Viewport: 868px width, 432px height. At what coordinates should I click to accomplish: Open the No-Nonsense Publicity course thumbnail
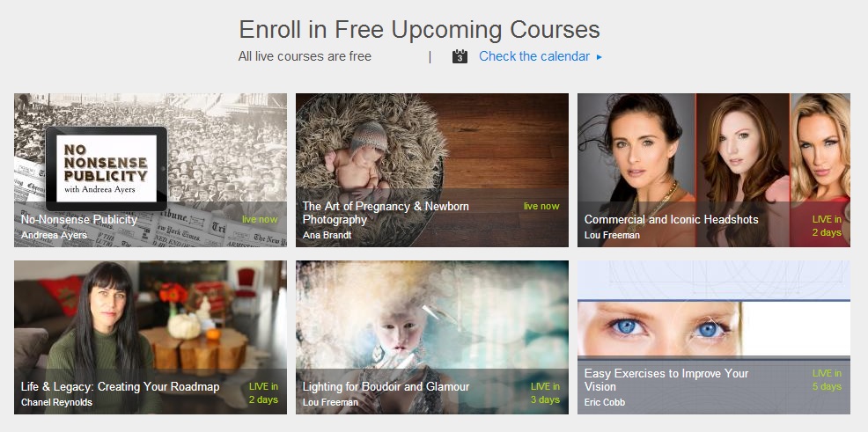point(151,170)
